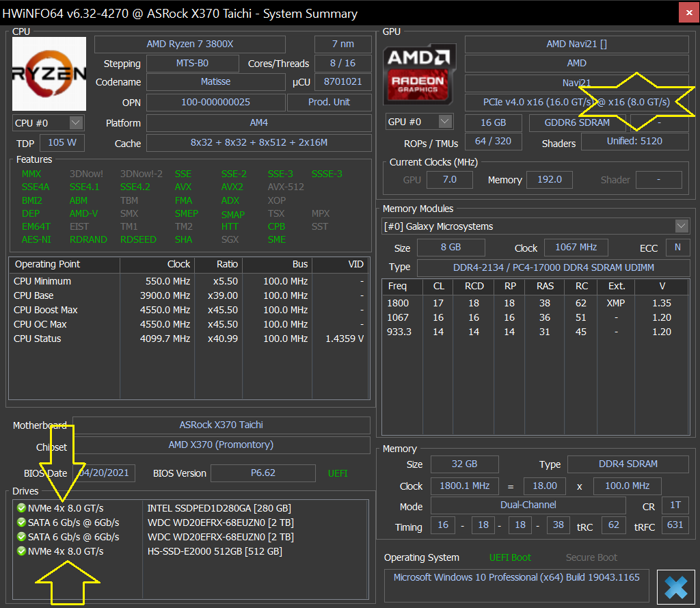Click the AVX2 feature flag

232,187
